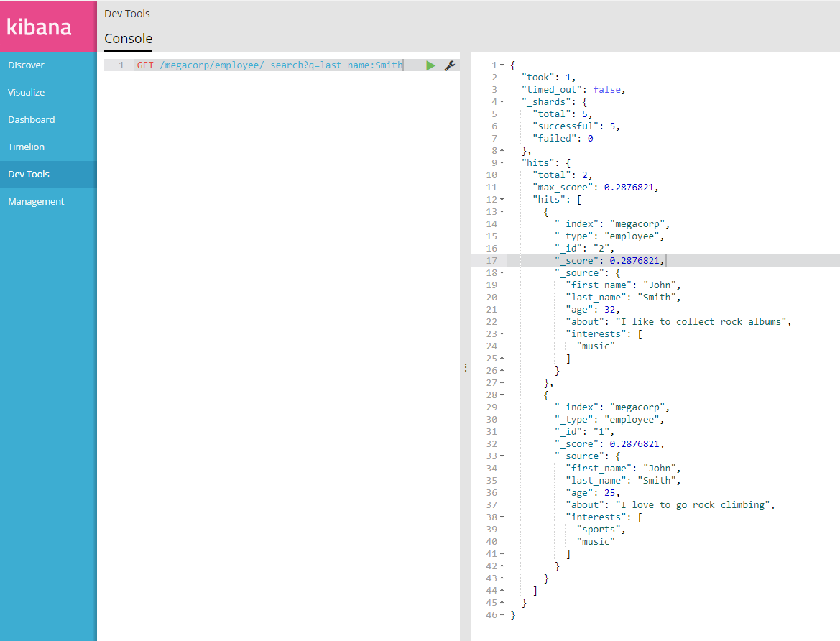Click the GET request line in editor

269,65
